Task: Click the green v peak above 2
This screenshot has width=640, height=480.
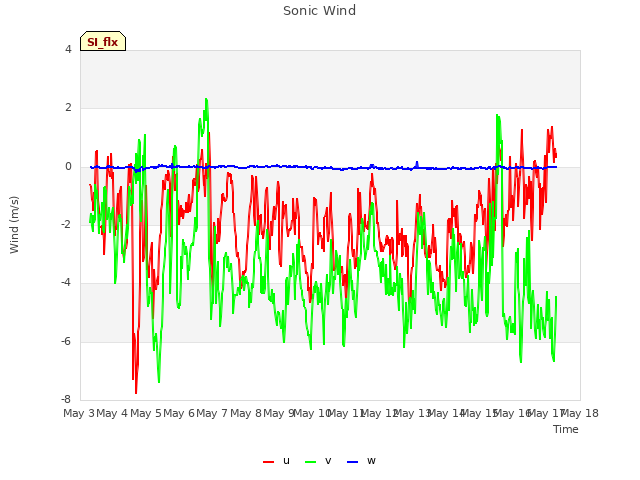Action: tap(206, 100)
